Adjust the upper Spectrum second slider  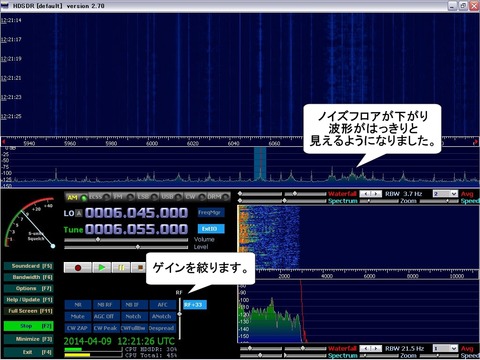click(305, 201)
